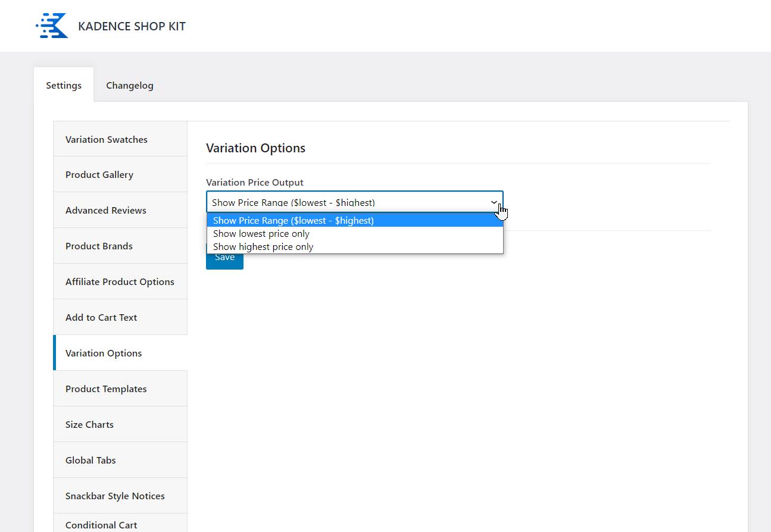Open the Product Gallery settings section

point(99,174)
